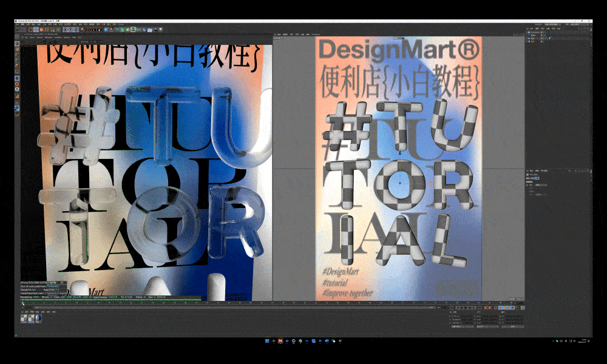Open the Cloud menu in Live Viewer

click(32, 38)
